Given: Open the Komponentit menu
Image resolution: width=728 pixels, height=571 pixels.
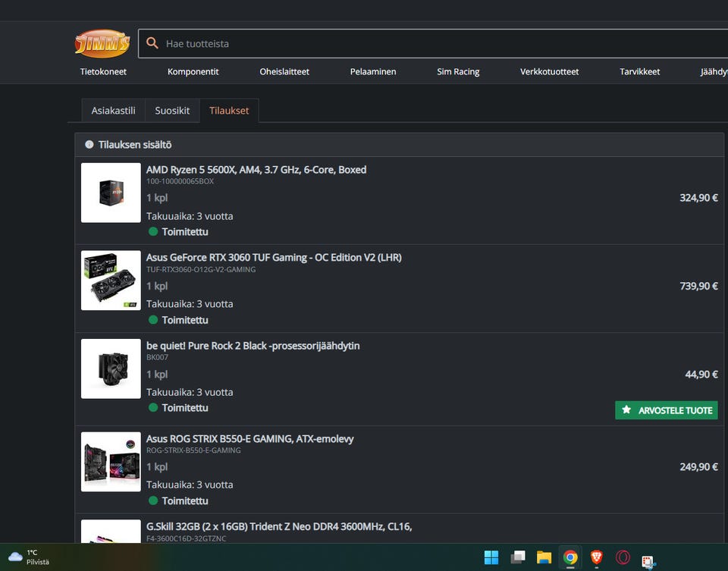Looking at the screenshot, I should click(193, 71).
